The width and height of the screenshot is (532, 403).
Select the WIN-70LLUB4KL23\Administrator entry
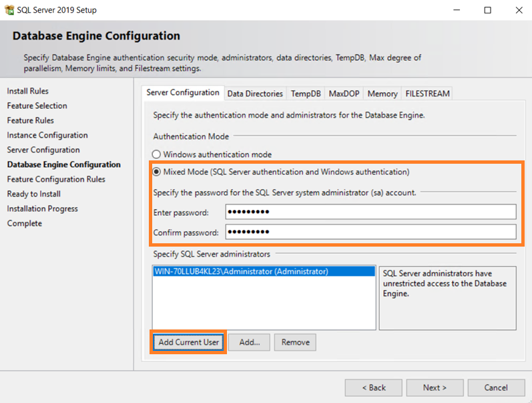pyautogui.click(x=264, y=271)
